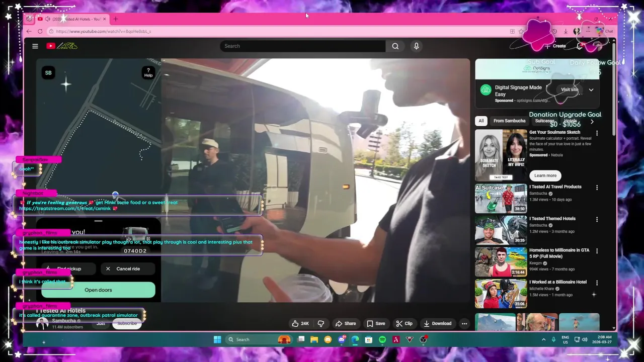The width and height of the screenshot is (644, 362).
Task: Open I Tested Themed Hotels video title
Action: (552, 218)
